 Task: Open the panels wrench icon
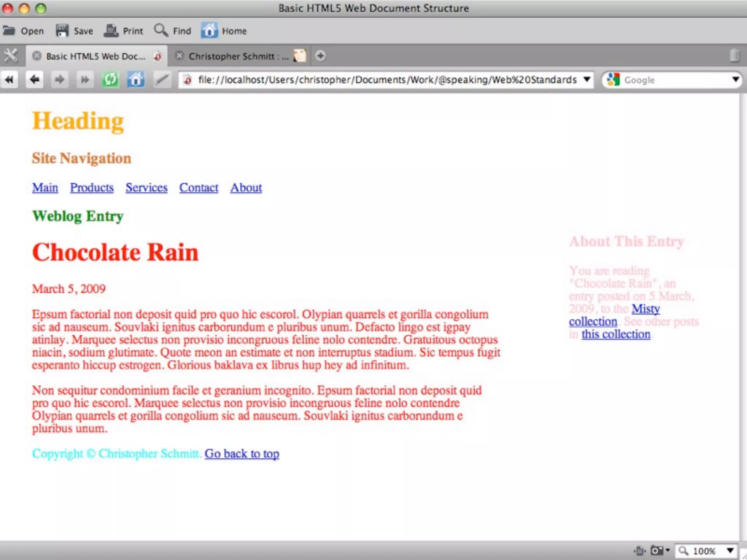11,56
